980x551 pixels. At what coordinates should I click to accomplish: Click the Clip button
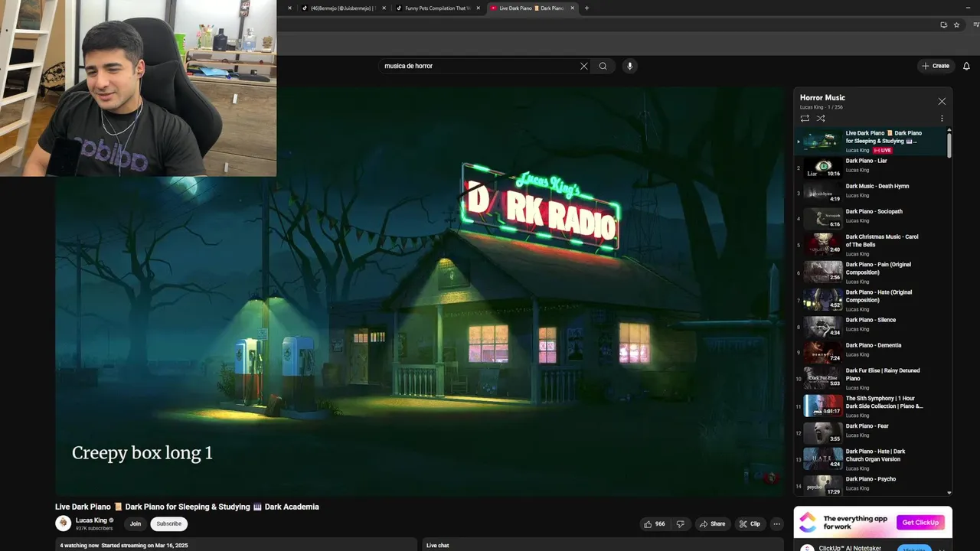coord(750,524)
